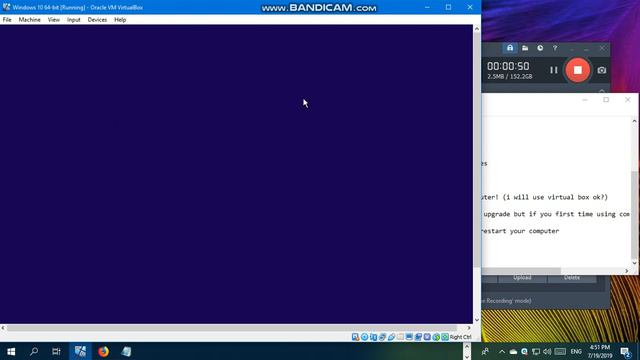Click the 2.5MB / 152.2GB size readout
The width and height of the screenshot is (640, 360).
pyautogui.click(x=509, y=76)
